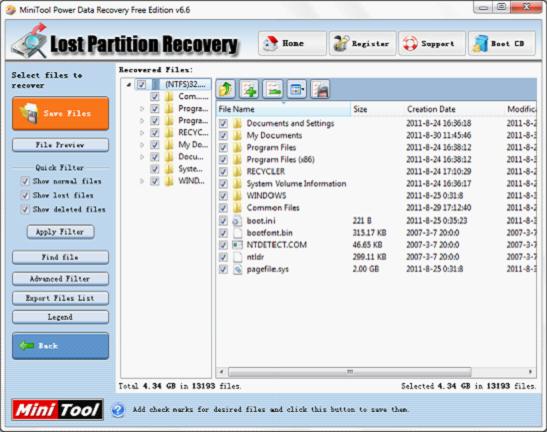Sort by Creation Date column header
Viewport: 547px width, 432px height.
coord(454,109)
